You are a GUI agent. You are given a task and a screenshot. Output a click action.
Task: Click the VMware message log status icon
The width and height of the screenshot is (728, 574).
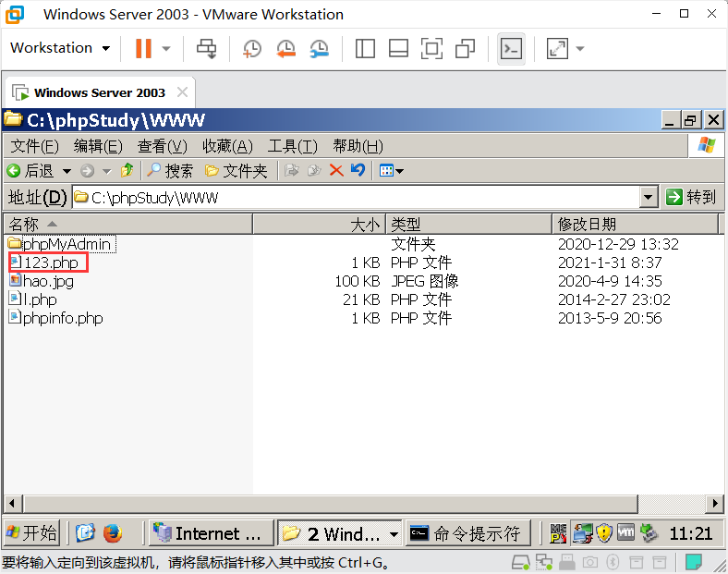693,562
